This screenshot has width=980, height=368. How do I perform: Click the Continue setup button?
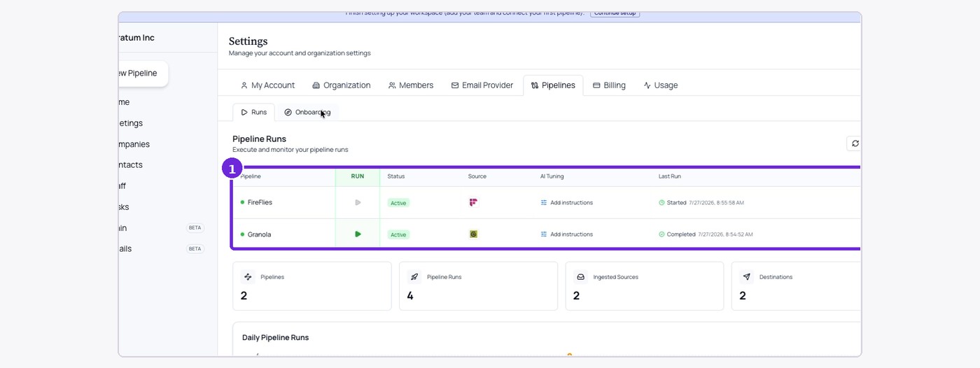[x=615, y=13]
